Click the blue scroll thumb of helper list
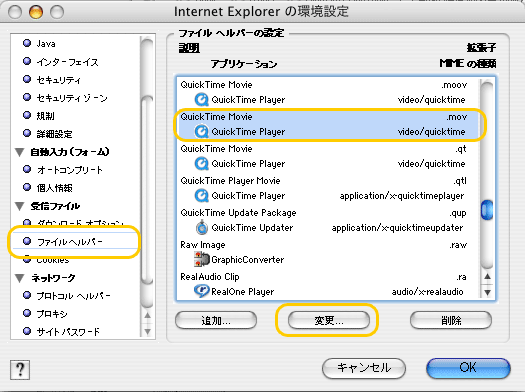Image resolution: width=525 pixels, height=392 pixels. 487,210
